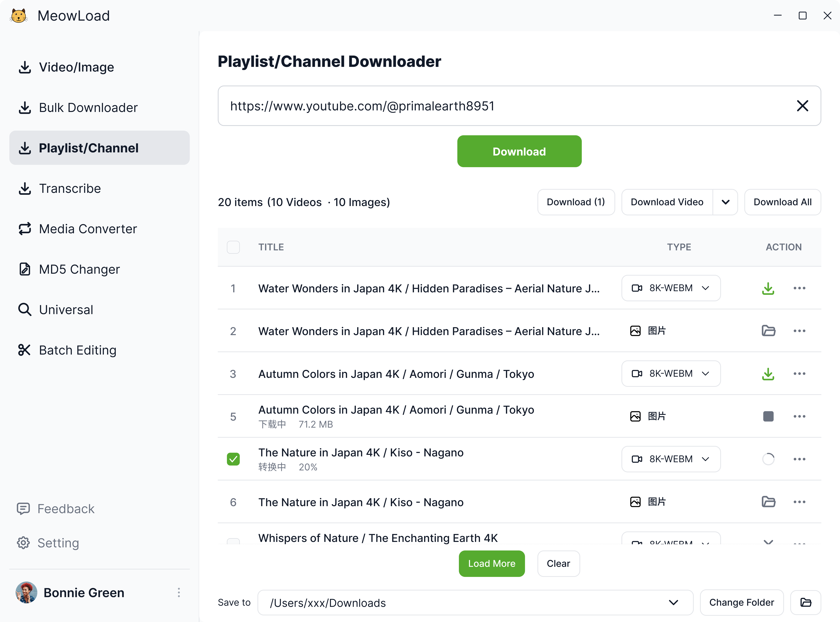Switch to Media Converter section

88,229
